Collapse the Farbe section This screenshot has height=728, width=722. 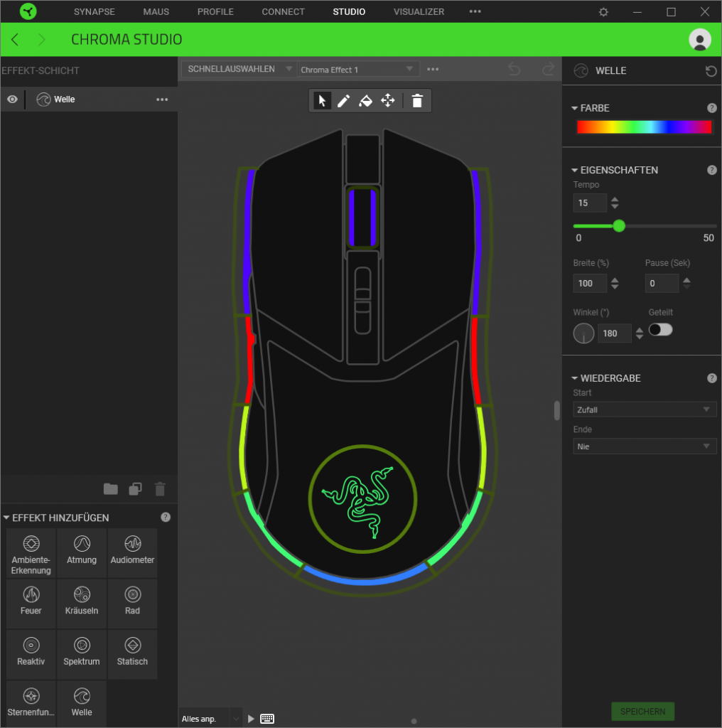tap(574, 108)
